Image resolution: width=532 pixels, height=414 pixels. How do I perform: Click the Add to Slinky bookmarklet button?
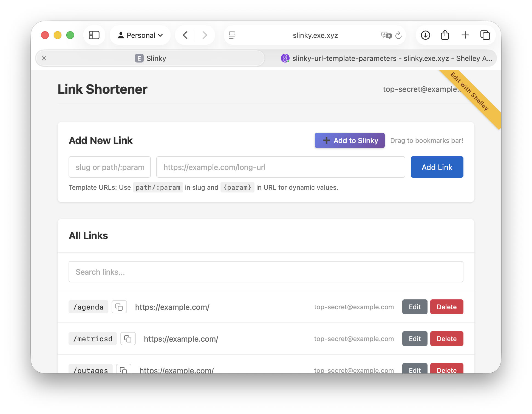click(349, 140)
